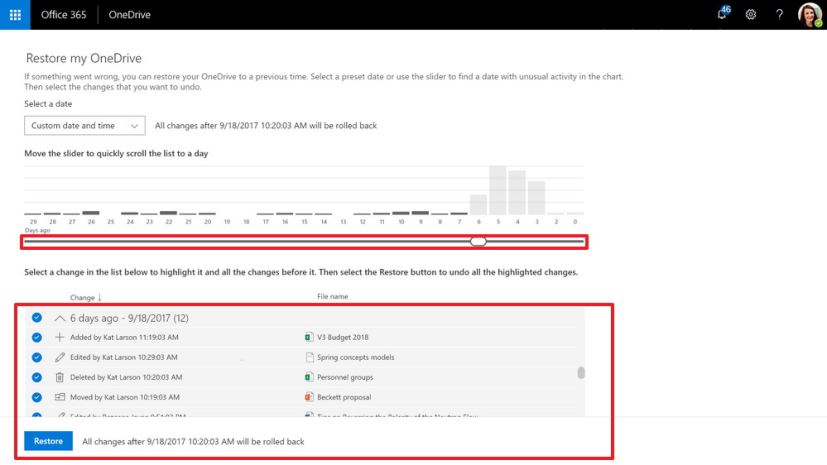Select the V3 Budget 2018 file name
This screenshot has width=827, height=465.
pyautogui.click(x=342, y=337)
